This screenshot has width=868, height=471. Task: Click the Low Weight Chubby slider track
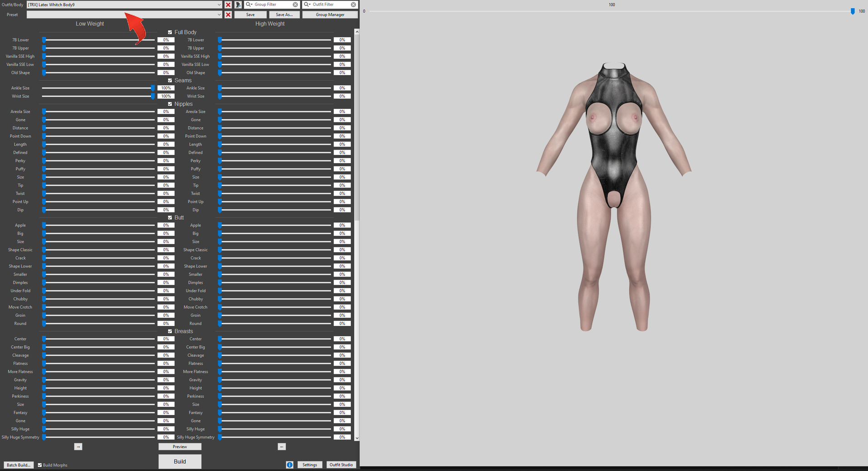coord(99,299)
